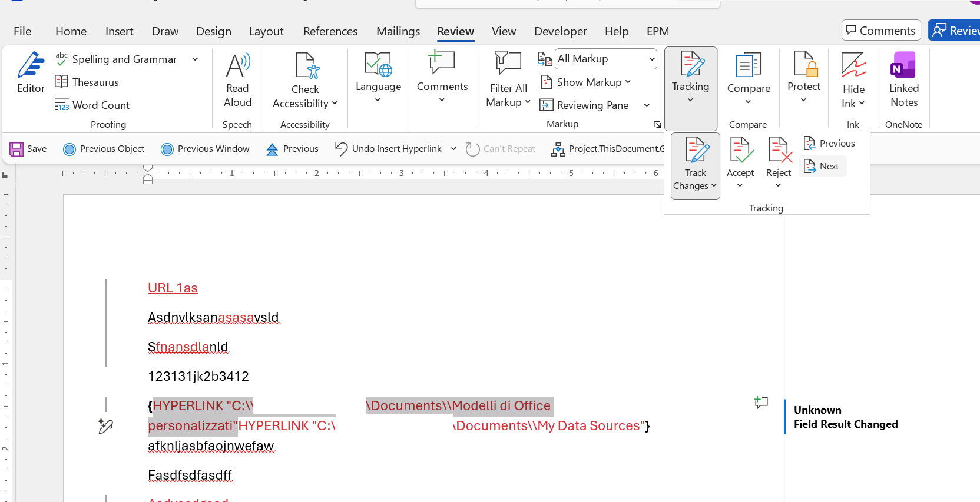Open the Comments pane button at top right
The height and width of the screenshot is (502, 980).
(881, 30)
